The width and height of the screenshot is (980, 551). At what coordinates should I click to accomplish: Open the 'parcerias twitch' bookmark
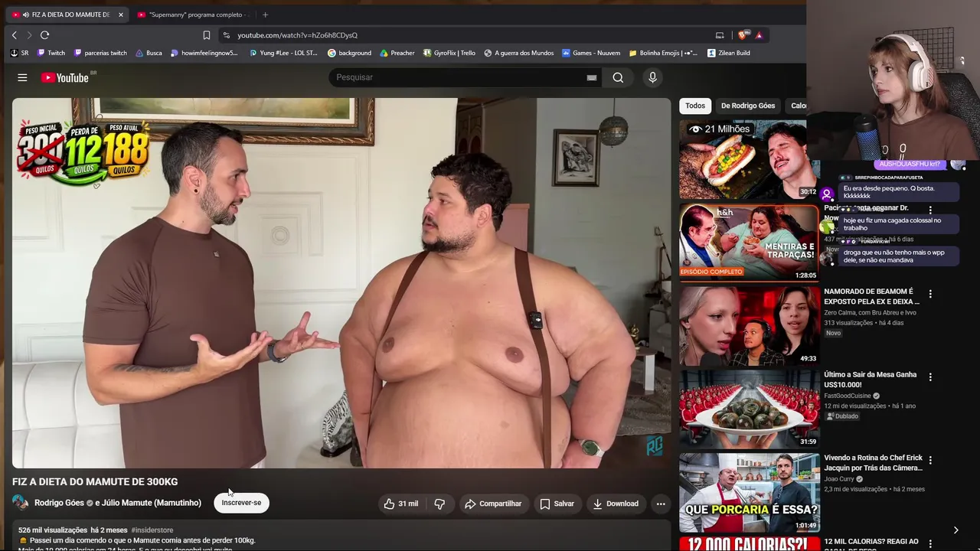point(100,53)
